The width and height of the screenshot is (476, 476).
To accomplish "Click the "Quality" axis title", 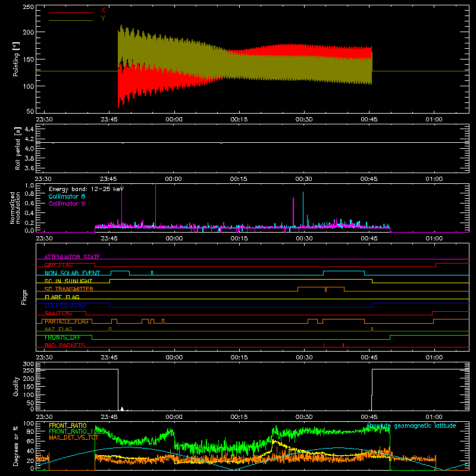I will 16,386.
